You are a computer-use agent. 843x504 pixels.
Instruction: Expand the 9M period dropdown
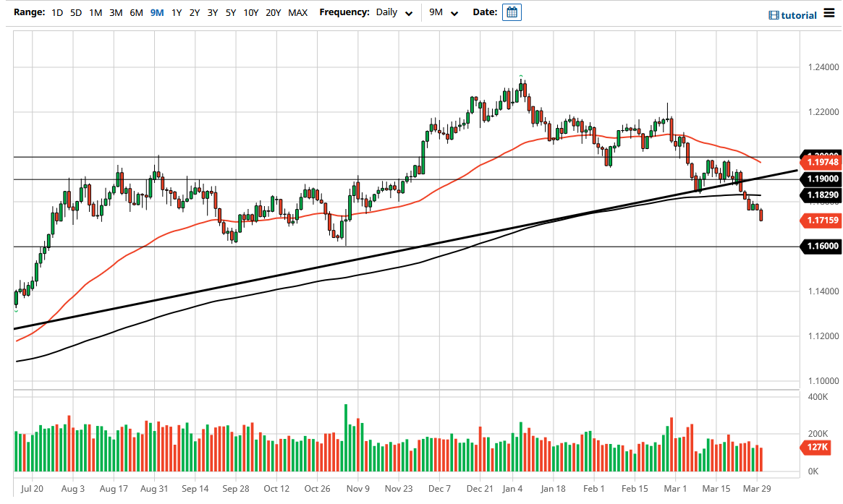444,12
